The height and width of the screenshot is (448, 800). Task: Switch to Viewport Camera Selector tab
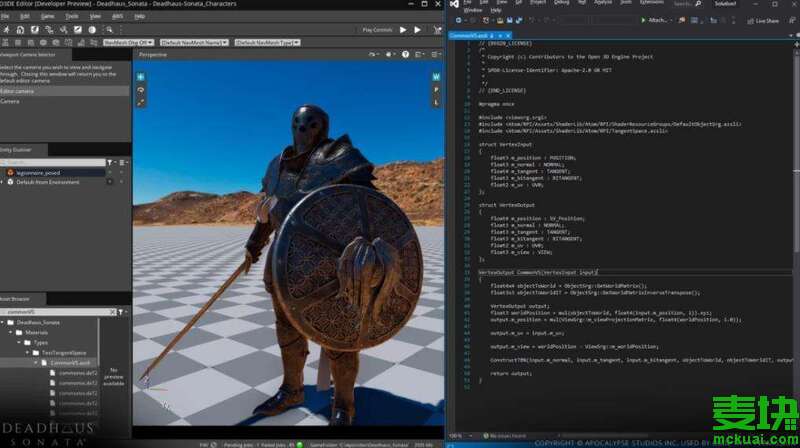(35, 55)
